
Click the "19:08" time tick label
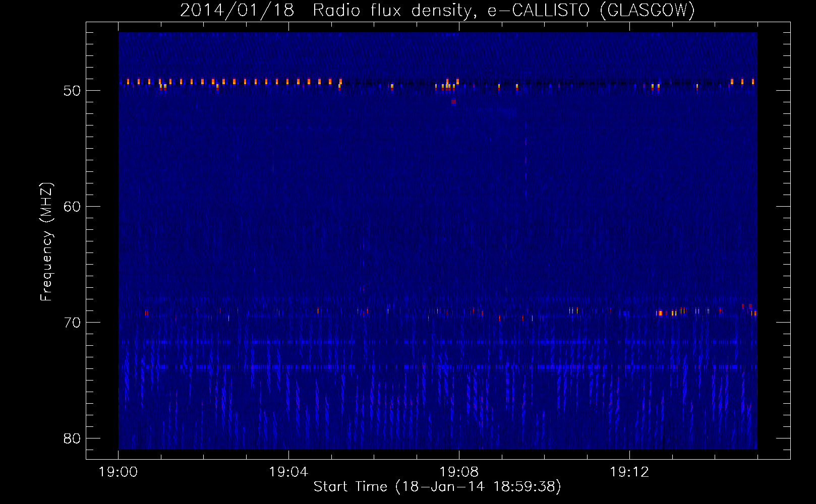click(459, 472)
